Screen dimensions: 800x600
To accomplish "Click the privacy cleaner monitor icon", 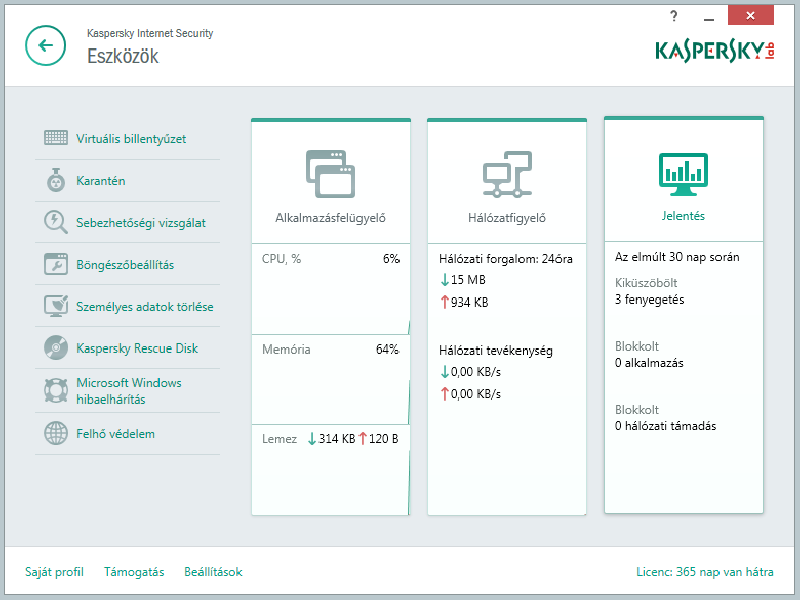I will [x=56, y=306].
